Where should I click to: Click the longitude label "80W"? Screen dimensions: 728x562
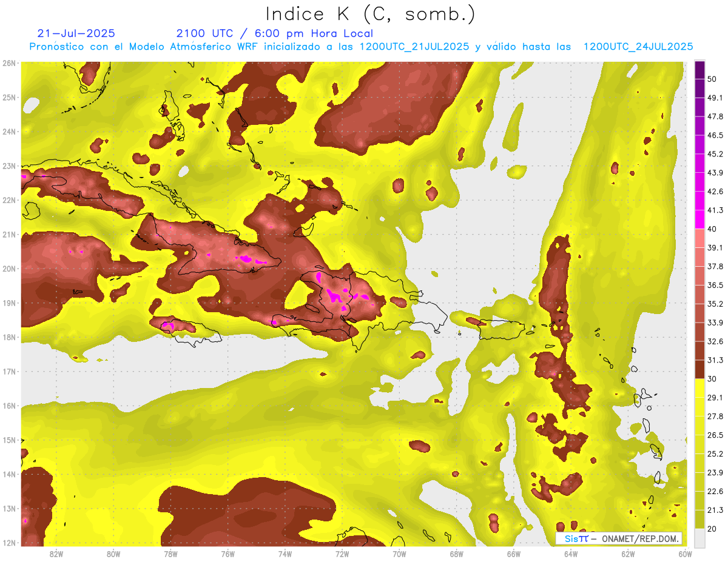tap(113, 554)
